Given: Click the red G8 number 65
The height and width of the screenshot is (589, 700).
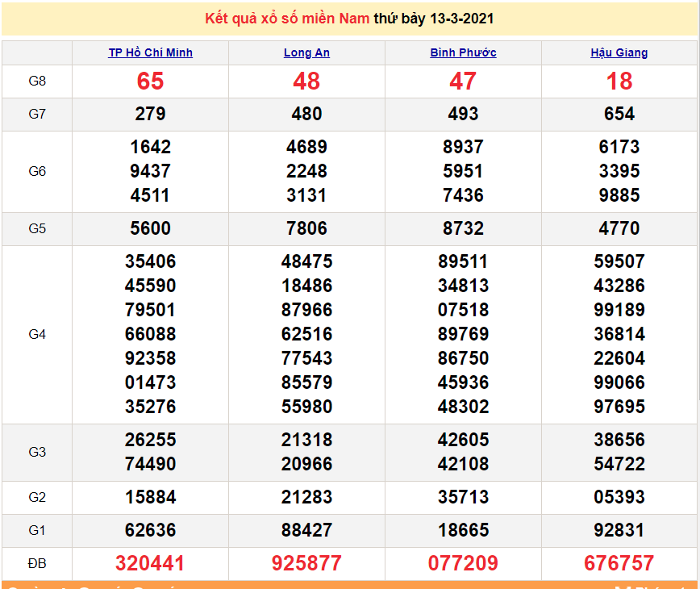Looking at the screenshot, I should 150,81.
